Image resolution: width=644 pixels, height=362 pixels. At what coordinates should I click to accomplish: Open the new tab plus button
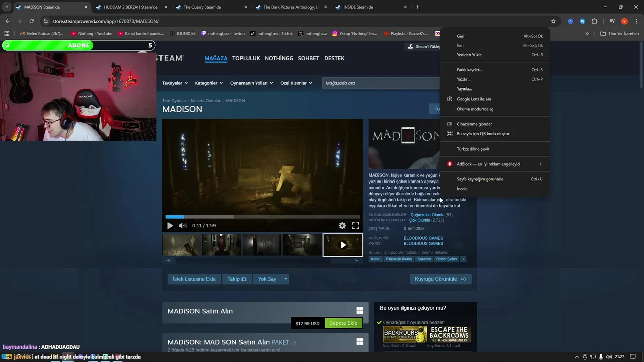[417, 7]
